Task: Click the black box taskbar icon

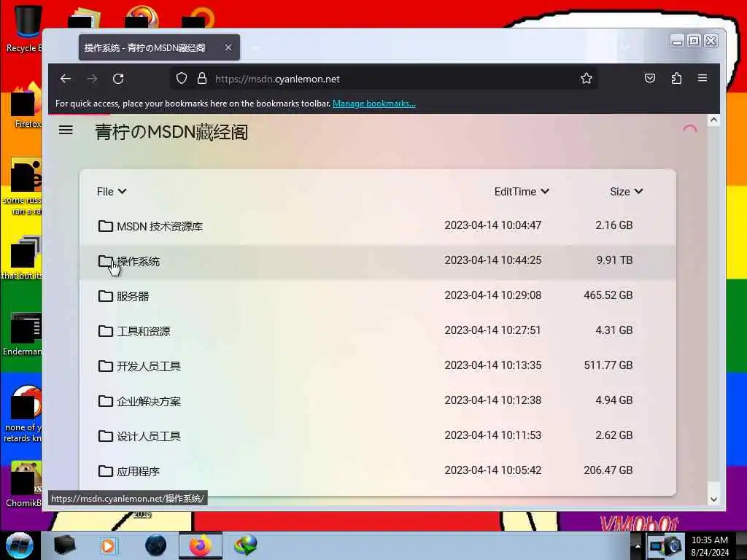Action: [x=64, y=545]
